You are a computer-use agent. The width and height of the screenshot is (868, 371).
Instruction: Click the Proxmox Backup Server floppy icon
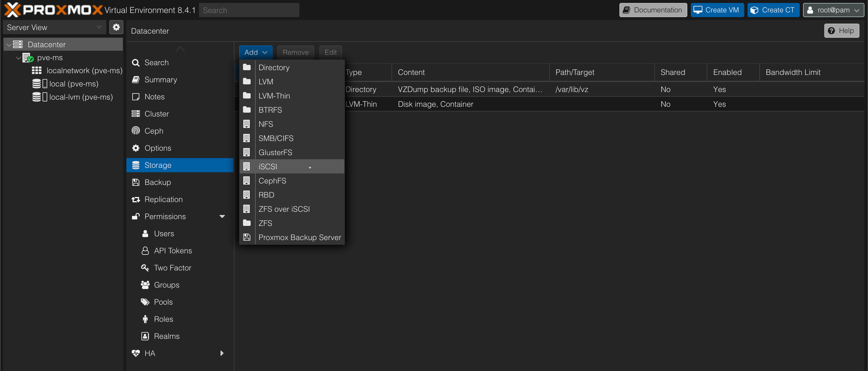247,237
